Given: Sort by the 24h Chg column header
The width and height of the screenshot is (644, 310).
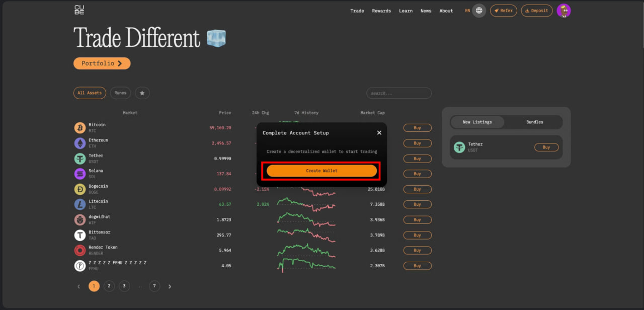Looking at the screenshot, I should 261,113.
